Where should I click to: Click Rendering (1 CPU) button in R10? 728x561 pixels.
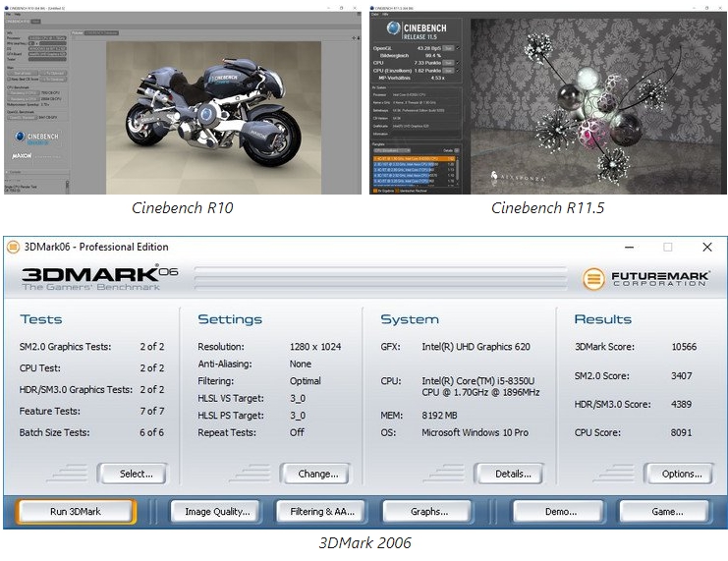(x=24, y=93)
